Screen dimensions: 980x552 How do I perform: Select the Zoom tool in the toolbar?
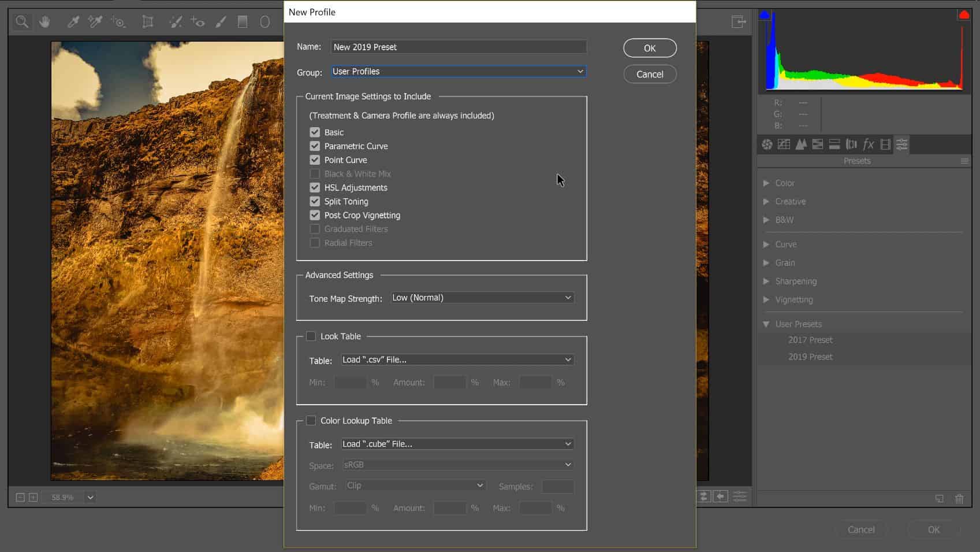point(22,22)
